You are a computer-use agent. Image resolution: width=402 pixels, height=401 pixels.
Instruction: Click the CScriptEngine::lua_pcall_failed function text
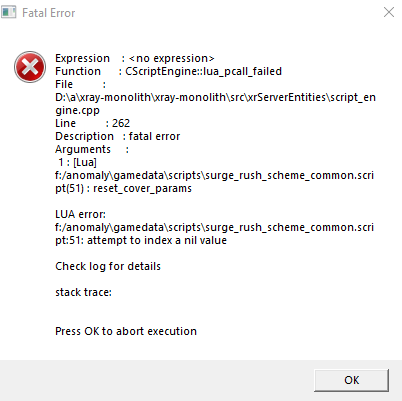tap(203, 71)
